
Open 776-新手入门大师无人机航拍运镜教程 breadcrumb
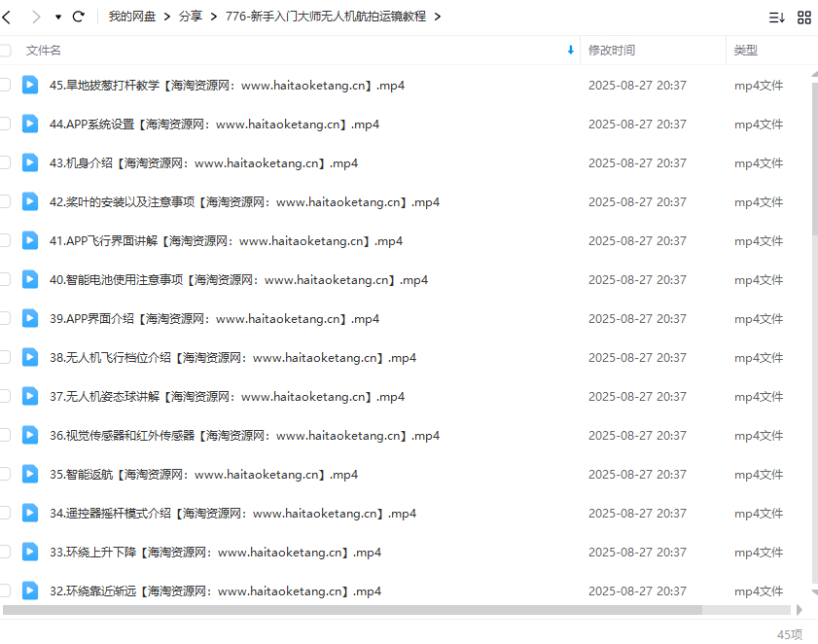coord(326,17)
